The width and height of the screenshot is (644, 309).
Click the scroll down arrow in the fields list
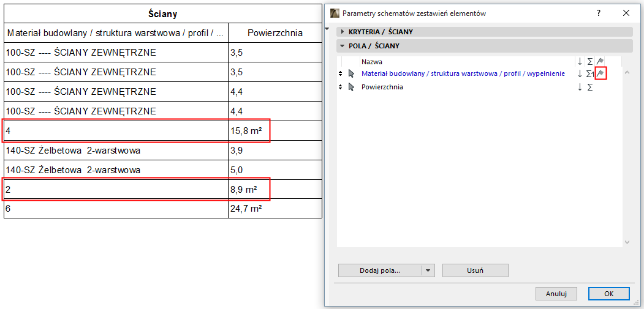[x=627, y=242]
